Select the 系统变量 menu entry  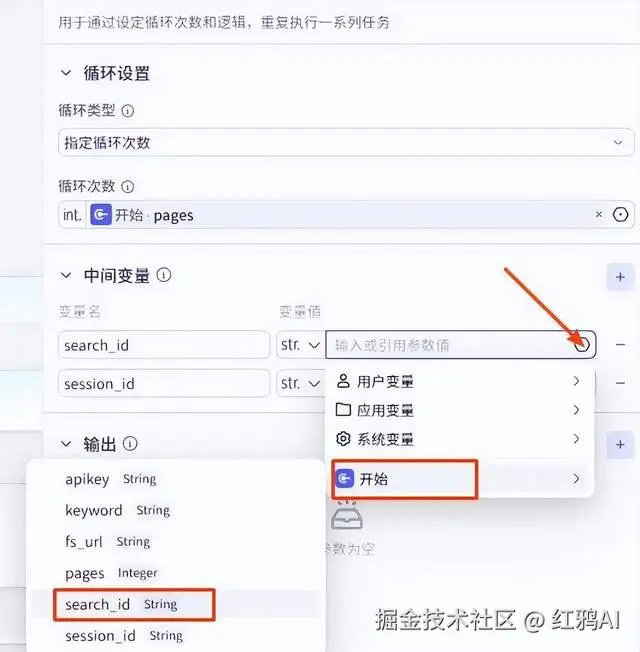click(x=459, y=439)
